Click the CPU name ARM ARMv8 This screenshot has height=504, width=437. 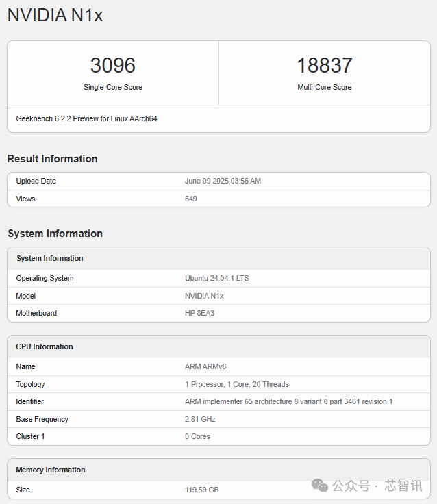(205, 366)
